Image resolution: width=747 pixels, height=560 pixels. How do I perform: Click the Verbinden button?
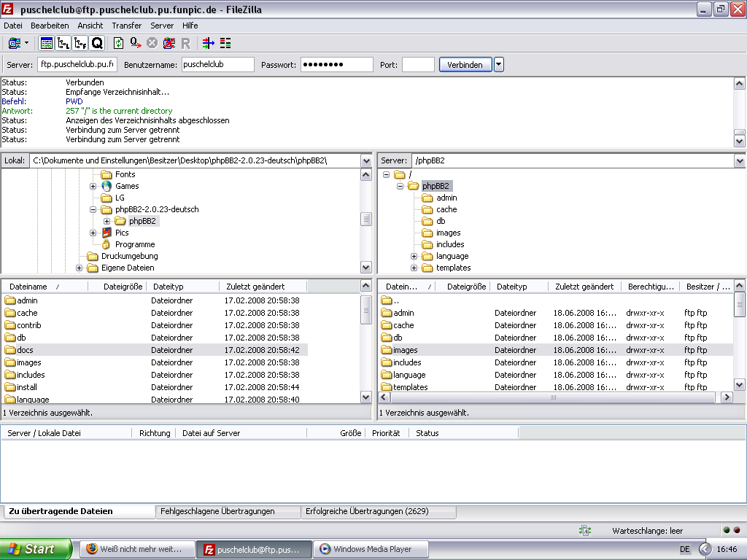click(x=465, y=65)
